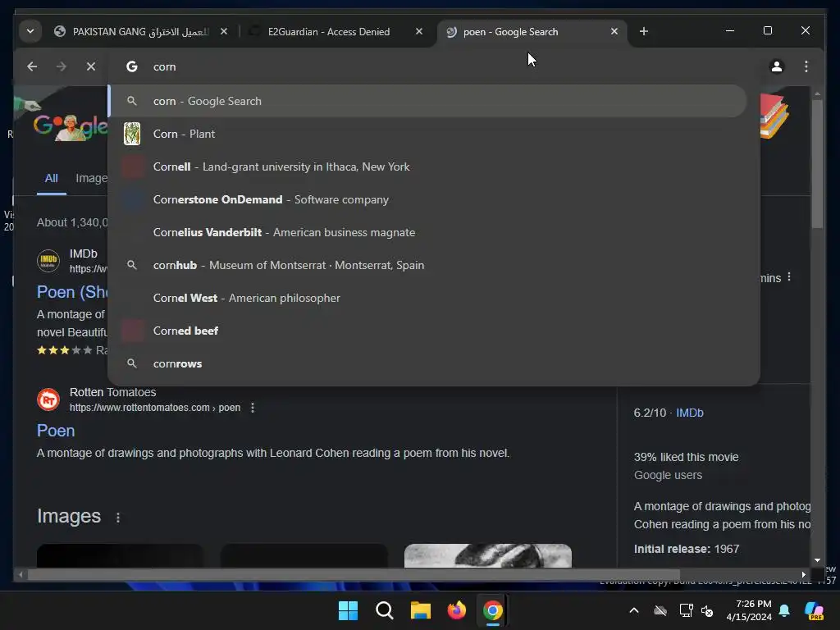Click the cloud sync tray icon
This screenshot has height=630, width=840.
tap(660, 610)
